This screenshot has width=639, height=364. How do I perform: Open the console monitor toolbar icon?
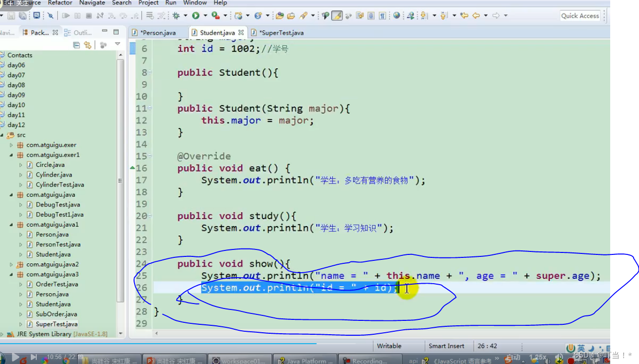pos(37,16)
